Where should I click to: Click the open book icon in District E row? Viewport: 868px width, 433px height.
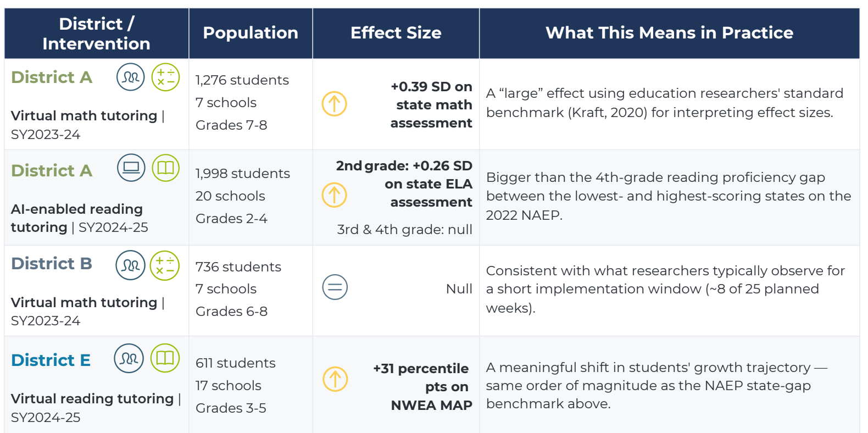click(x=165, y=358)
